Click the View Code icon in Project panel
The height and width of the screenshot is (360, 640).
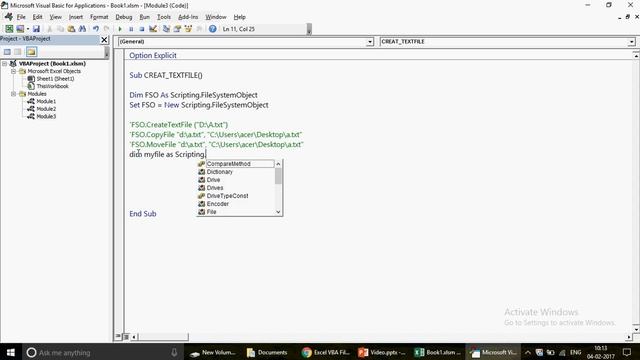coord(7,52)
